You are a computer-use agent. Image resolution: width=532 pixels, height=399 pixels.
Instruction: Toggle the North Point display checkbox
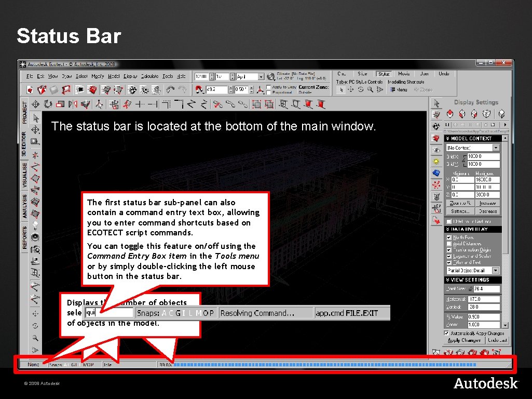tap(448, 237)
